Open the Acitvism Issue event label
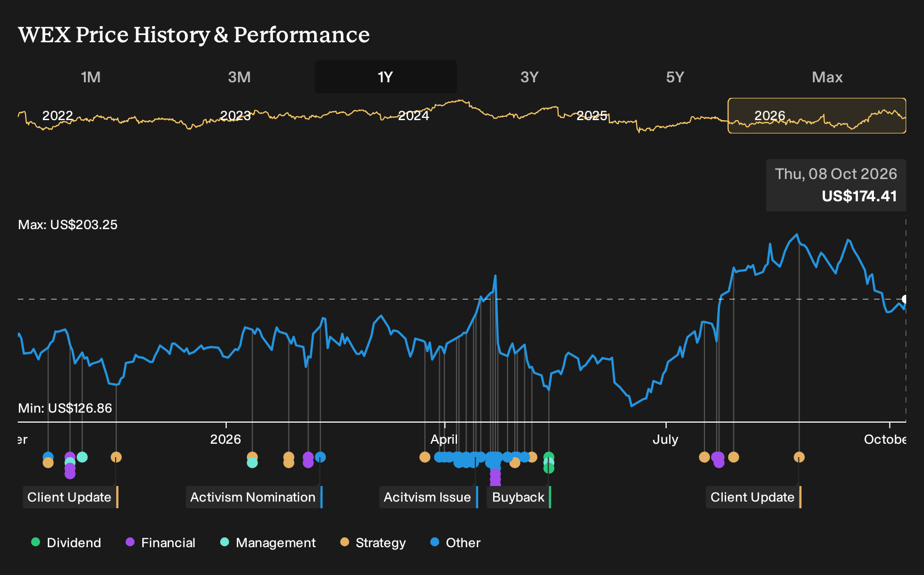Viewport: 924px width, 575px height. coord(429,497)
